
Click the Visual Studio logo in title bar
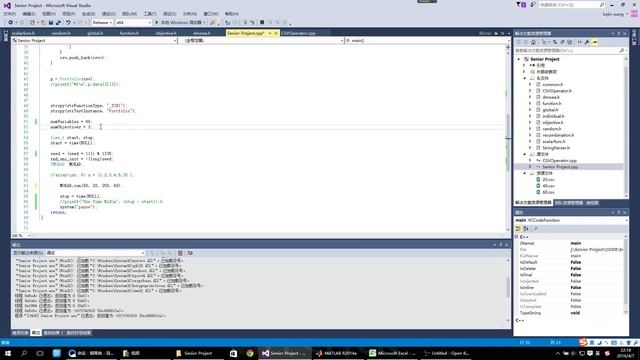click(x=7, y=5)
